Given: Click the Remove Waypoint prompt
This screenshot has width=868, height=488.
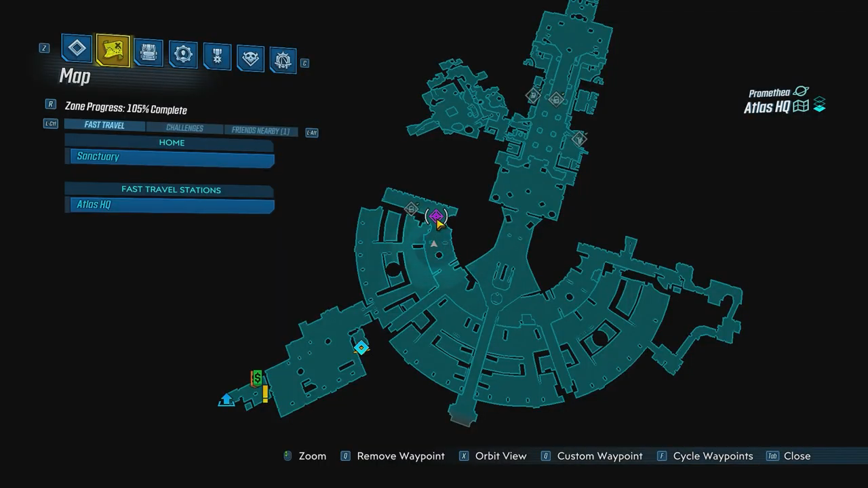Looking at the screenshot, I should point(400,456).
